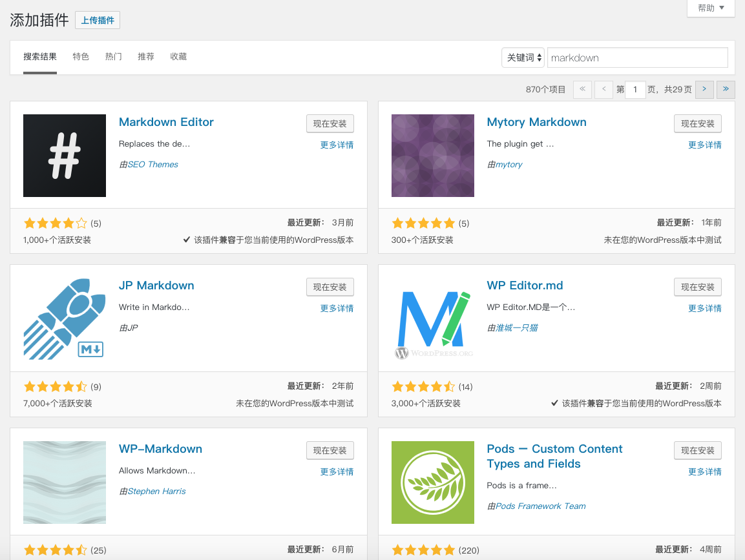745x560 pixels.
Task: Switch to the 特色 tab
Action: [x=81, y=57]
